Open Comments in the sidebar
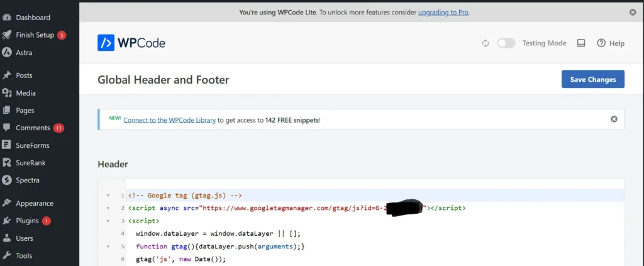Viewport: 644px width, 266px height. coord(33,128)
